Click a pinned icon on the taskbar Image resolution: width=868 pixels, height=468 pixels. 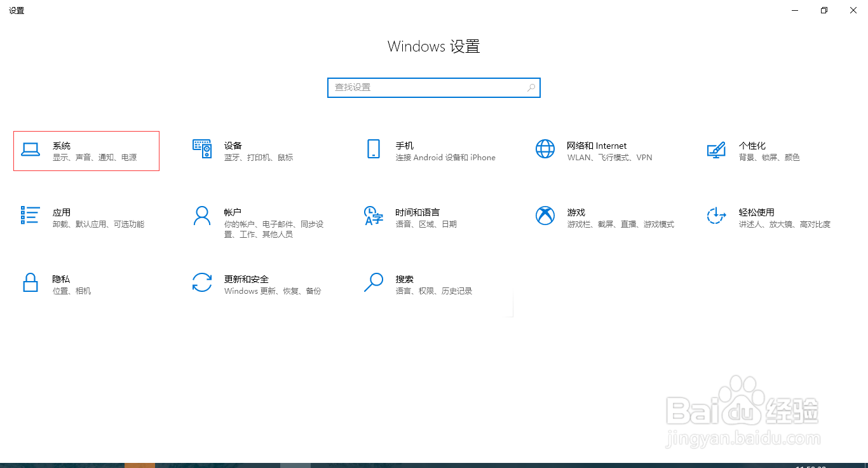pos(140,464)
